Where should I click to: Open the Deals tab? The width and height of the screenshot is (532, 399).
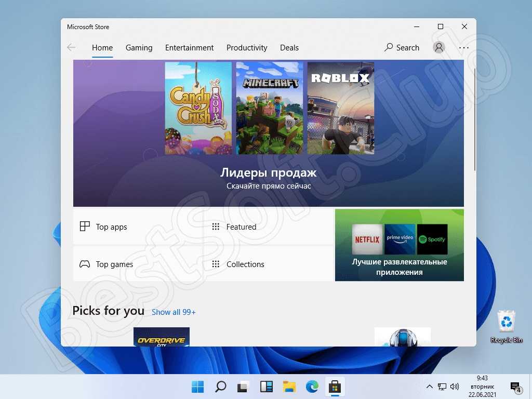[289, 47]
